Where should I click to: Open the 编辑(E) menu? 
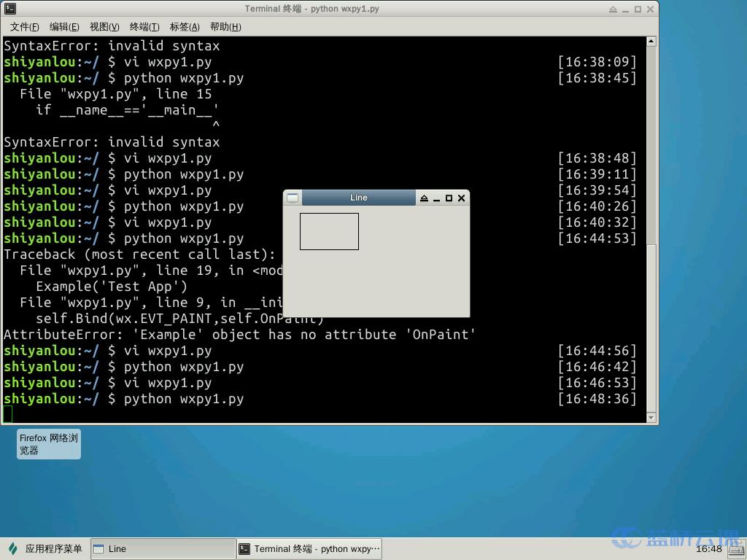(64, 27)
